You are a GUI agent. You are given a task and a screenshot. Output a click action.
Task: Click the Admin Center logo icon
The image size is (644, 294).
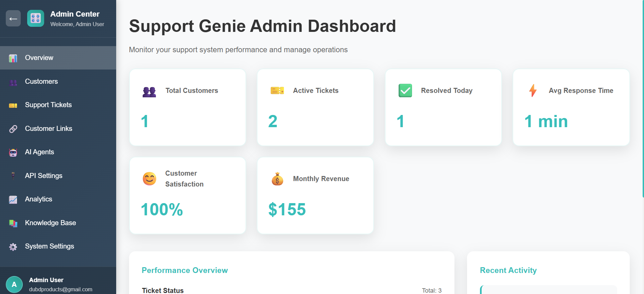click(x=36, y=18)
